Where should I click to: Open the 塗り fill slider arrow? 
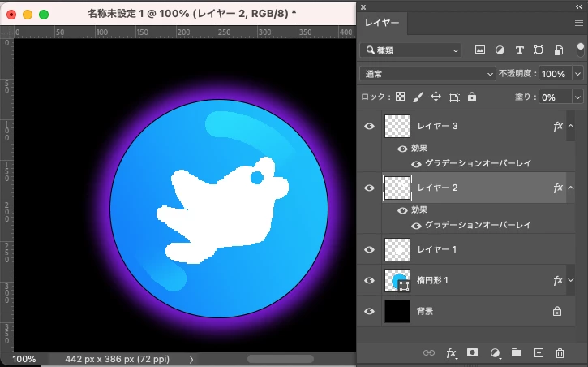[x=577, y=97]
